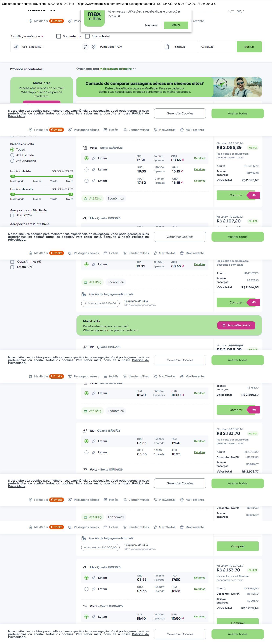Swap origin and destination arrows icon
272x644 pixels.
pos(85,47)
